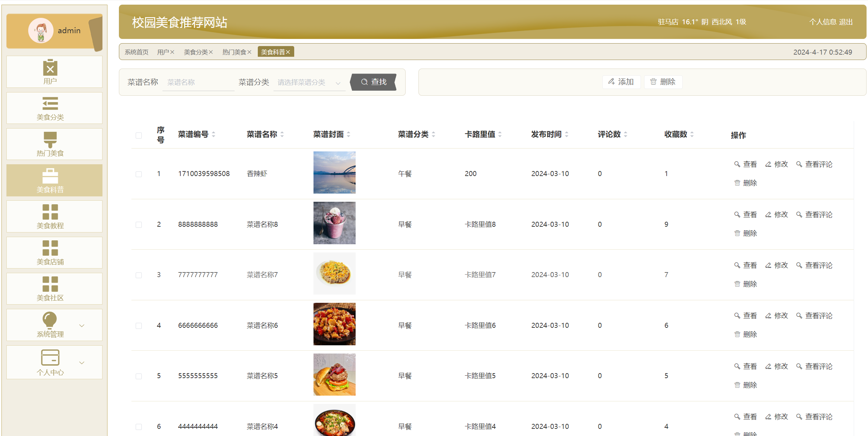Sort by 菜谱编号 column arrows
868x436 pixels.
point(214,134)
